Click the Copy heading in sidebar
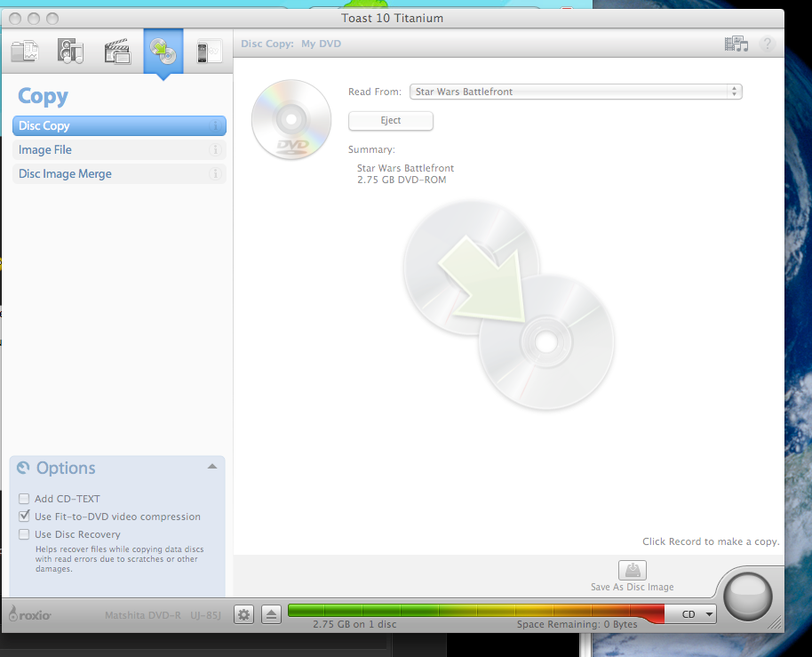 click(x=43, y=96)
